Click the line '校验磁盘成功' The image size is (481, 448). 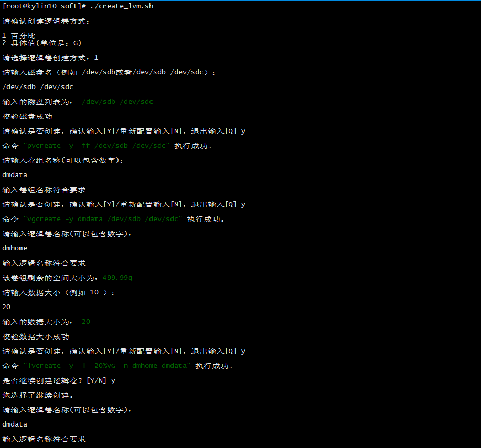coord(27,116)
